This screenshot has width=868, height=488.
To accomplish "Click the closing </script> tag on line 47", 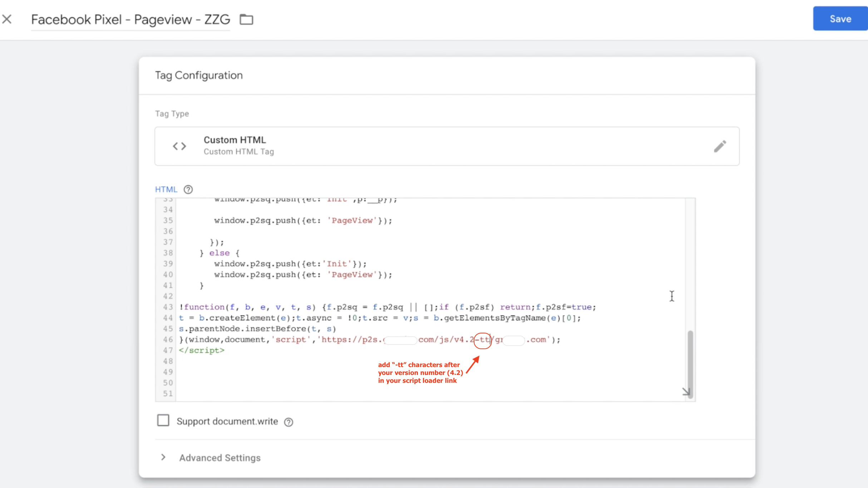I will click(x=202, y=350).
